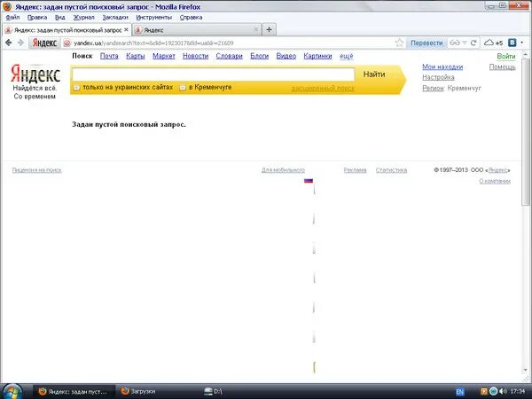Click the Russian flag icon in footer
This screenshot has width=532, height=399.
point(309,181)
